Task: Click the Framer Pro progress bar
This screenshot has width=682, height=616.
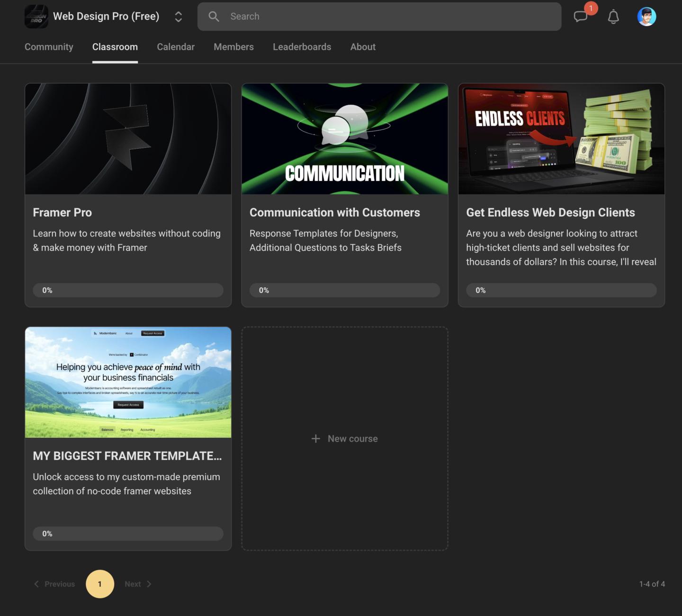Action: [x=128, y=290]
